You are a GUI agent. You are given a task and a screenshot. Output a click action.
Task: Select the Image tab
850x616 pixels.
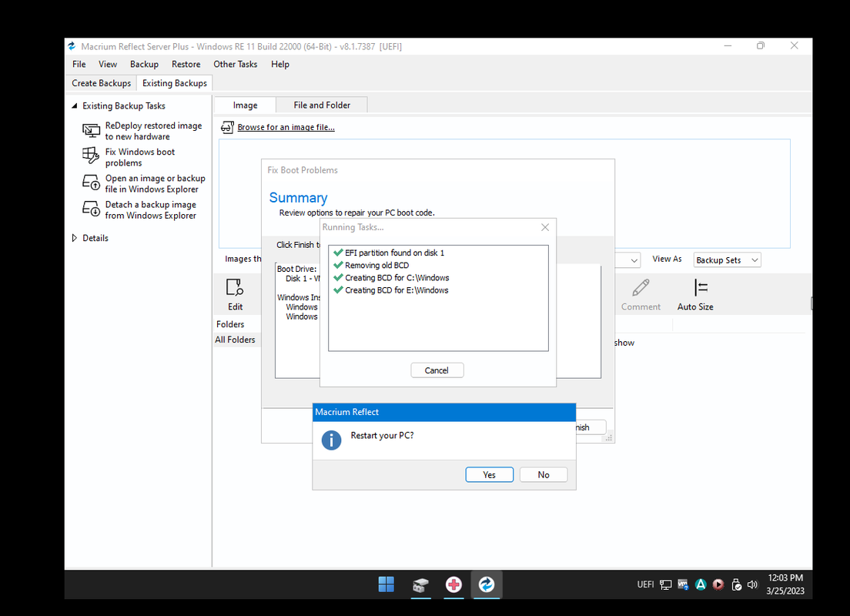click(x=245, y=105)
